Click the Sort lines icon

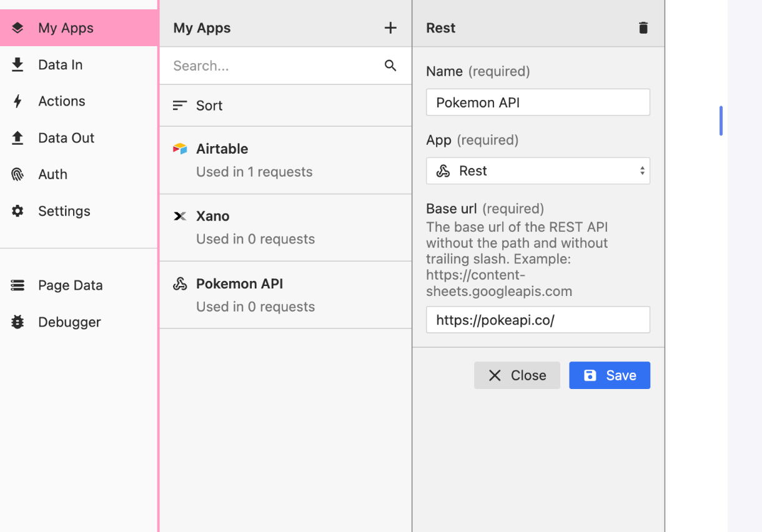(x=180, y=106)
